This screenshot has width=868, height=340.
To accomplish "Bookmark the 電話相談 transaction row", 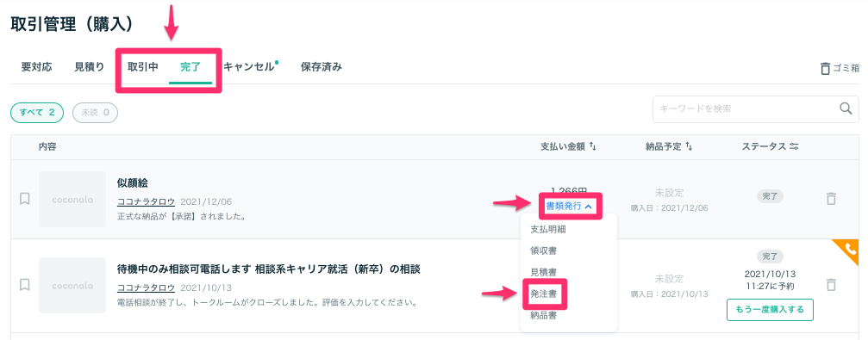I will click(24, 285).
